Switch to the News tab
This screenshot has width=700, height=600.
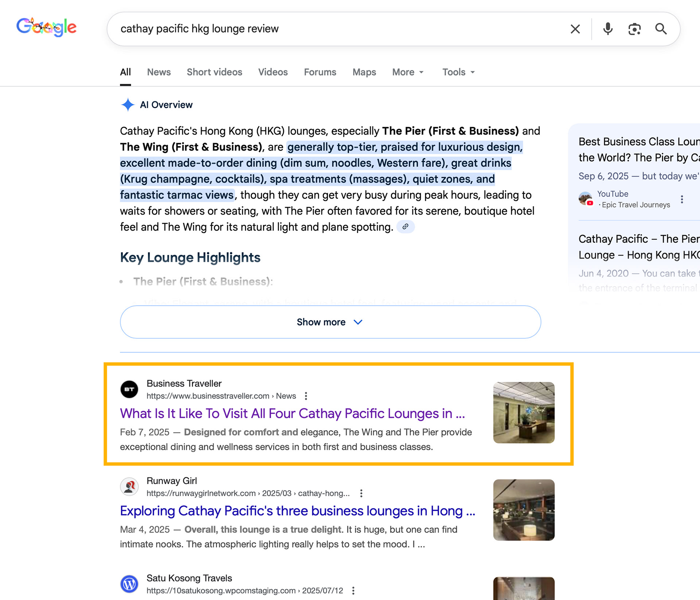pos(159,72)
